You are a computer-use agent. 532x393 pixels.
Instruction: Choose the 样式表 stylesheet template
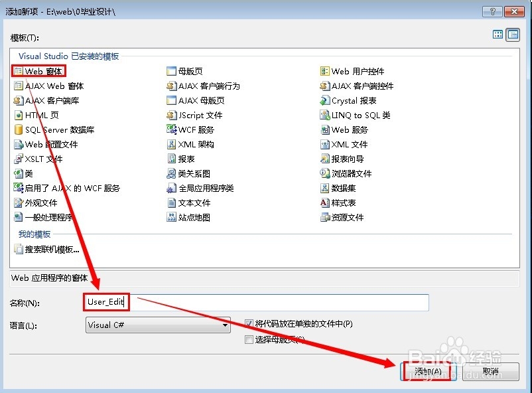(x=338, y=202)
